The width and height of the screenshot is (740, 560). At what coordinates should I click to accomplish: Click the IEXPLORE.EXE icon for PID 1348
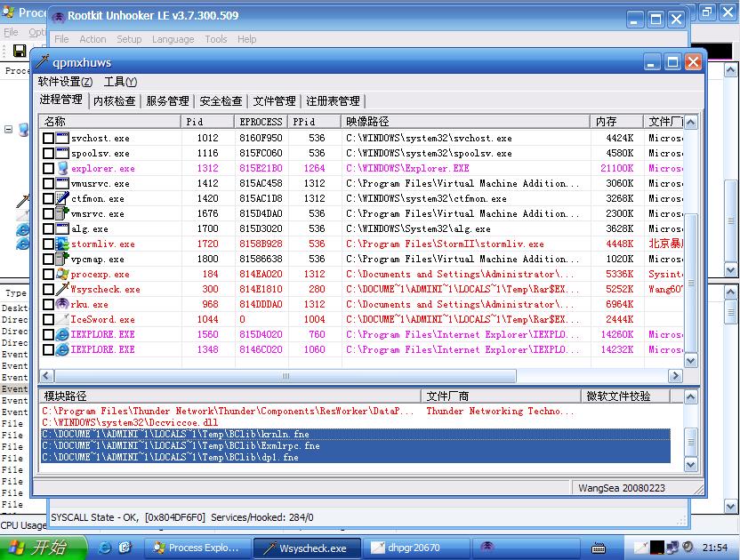[x=62, y=349]
